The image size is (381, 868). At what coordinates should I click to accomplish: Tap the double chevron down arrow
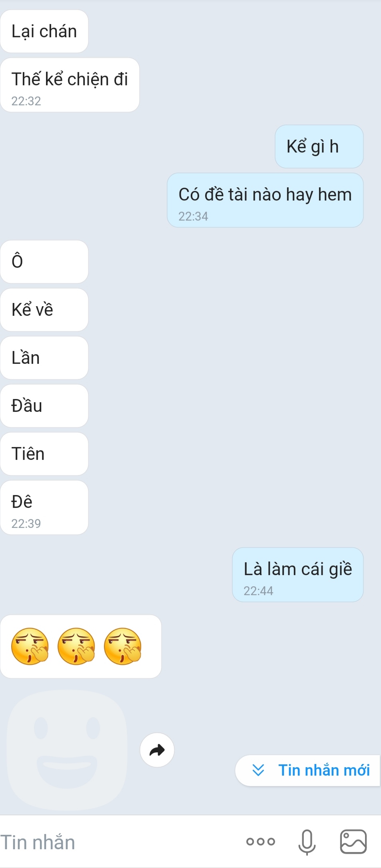tap(258, 770)
